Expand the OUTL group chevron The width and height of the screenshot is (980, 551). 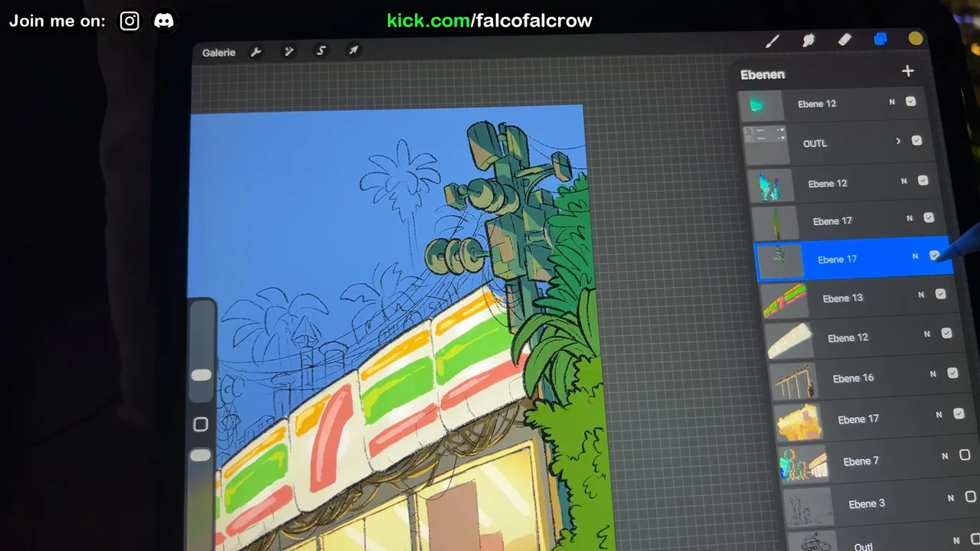point(898,142)
